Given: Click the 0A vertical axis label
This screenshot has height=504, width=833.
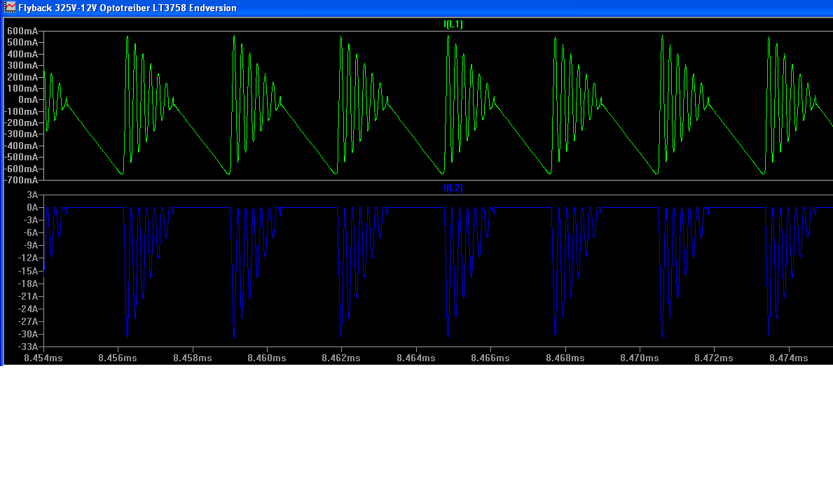Looking at the screenshot, I should pyautogui.click(x=32, y=208).
